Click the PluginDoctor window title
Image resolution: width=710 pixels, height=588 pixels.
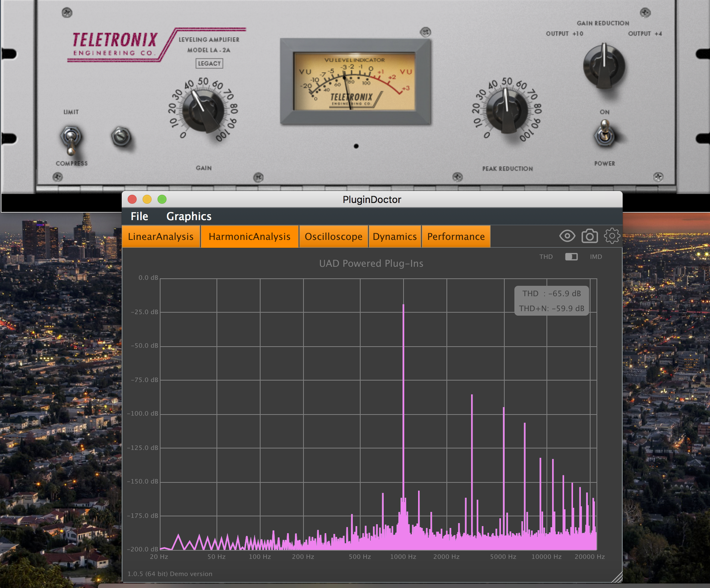click(x=372, y=200)
